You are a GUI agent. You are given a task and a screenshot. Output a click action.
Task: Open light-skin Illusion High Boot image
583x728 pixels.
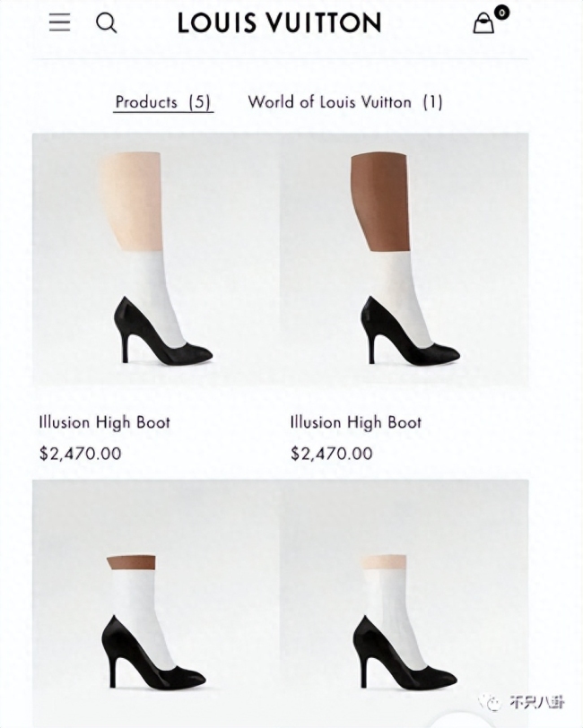click(x=156, y=260)
